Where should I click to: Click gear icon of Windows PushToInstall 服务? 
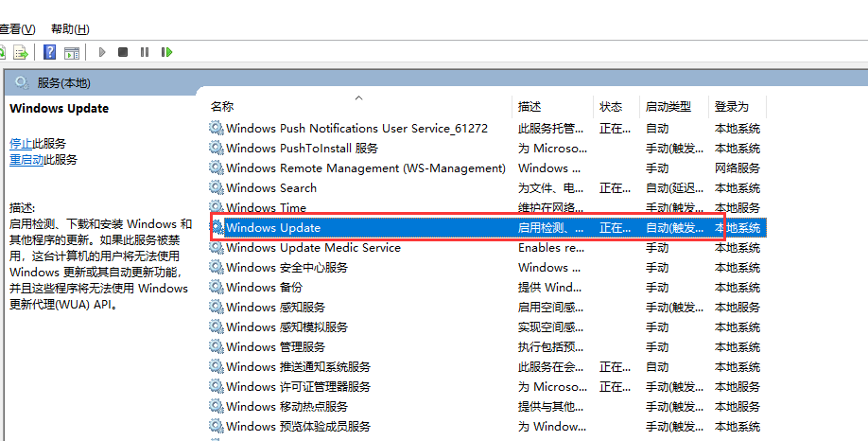216,148
